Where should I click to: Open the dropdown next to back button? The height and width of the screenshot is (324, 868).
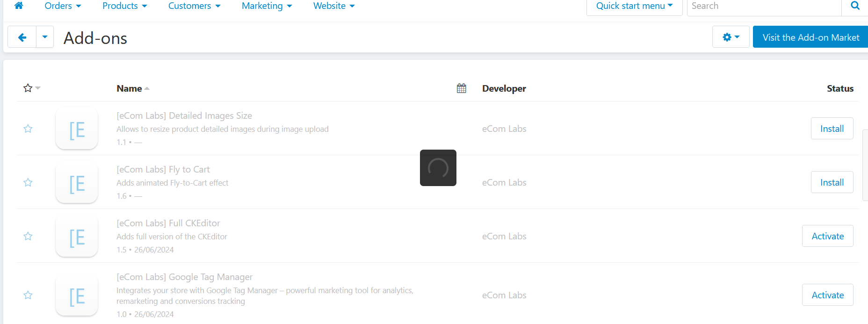coord(45,37)
